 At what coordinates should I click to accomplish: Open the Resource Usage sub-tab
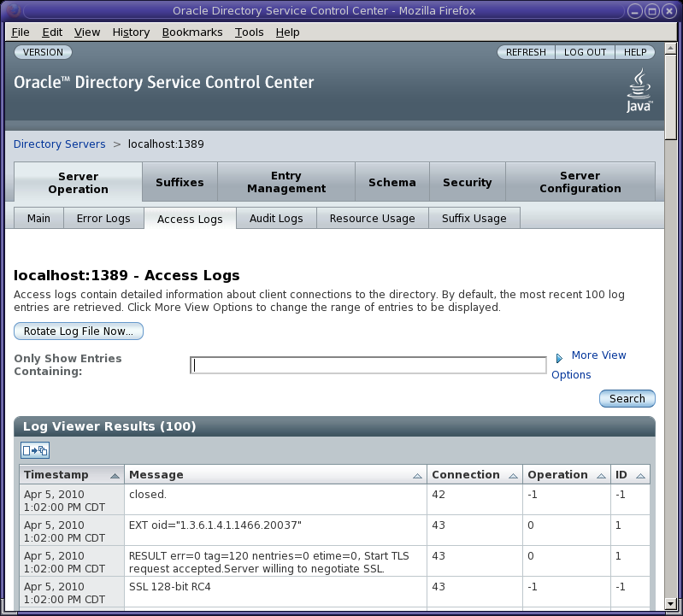click(x=373, y=218)
